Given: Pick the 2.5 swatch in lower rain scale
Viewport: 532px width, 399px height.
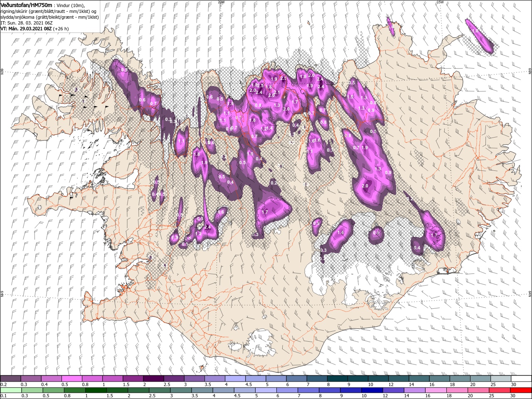Looking at the screenshot, I should coord(160,390).
